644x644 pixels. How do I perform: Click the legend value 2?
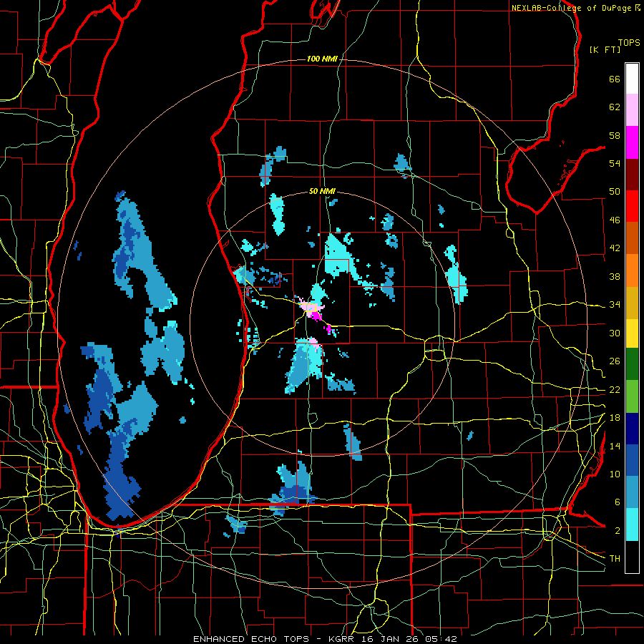pos(617,531)
